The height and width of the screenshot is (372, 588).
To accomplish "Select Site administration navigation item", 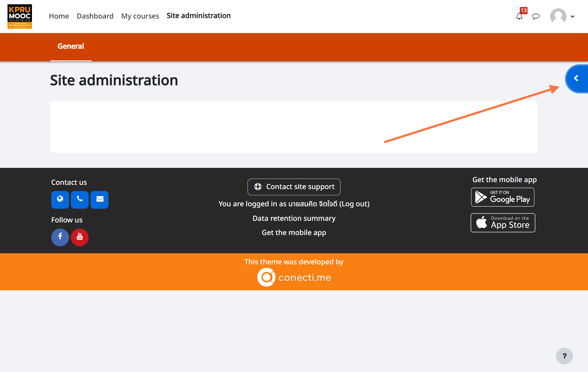I will pos(199,16).
